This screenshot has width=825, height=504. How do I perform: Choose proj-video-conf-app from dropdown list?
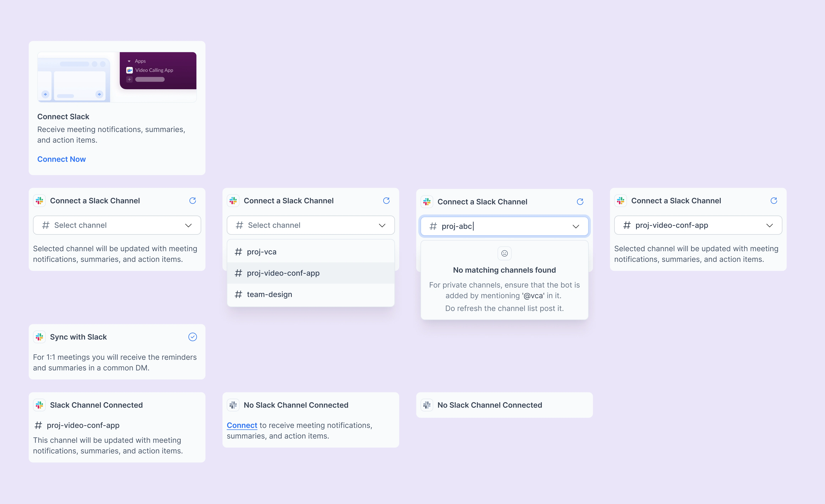pyautogui.click(x=283, y=273)
